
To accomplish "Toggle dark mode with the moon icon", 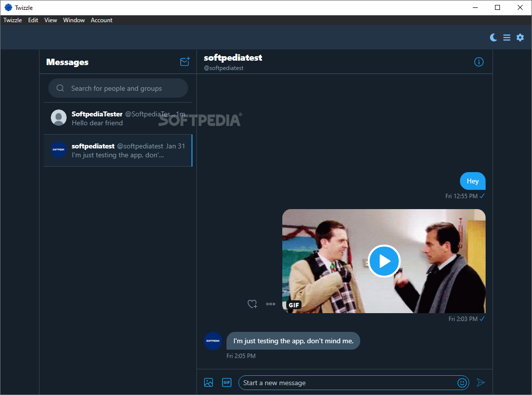I will click(494, 37).
